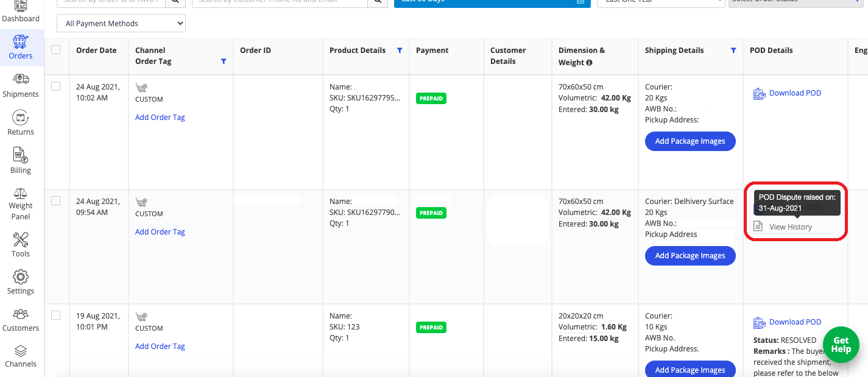Open the Orders section in the sidebar

21,48
